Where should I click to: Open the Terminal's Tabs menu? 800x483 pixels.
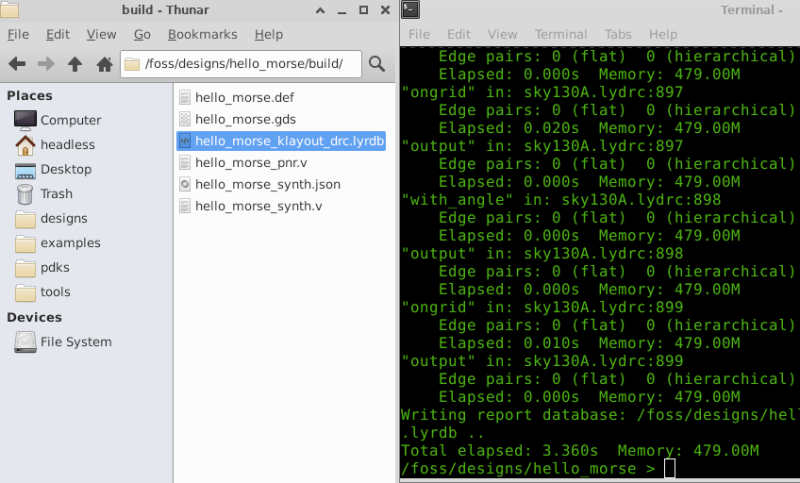pos(618,34)
